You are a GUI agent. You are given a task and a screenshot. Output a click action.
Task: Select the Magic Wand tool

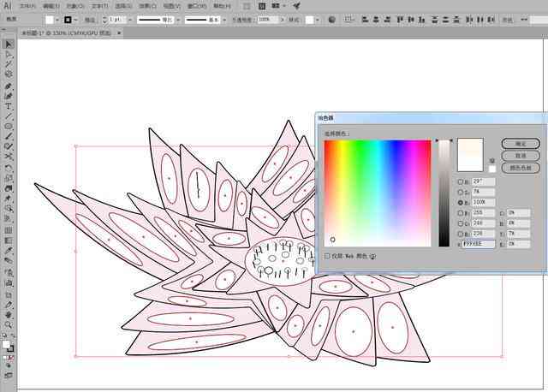pos(9,64)
